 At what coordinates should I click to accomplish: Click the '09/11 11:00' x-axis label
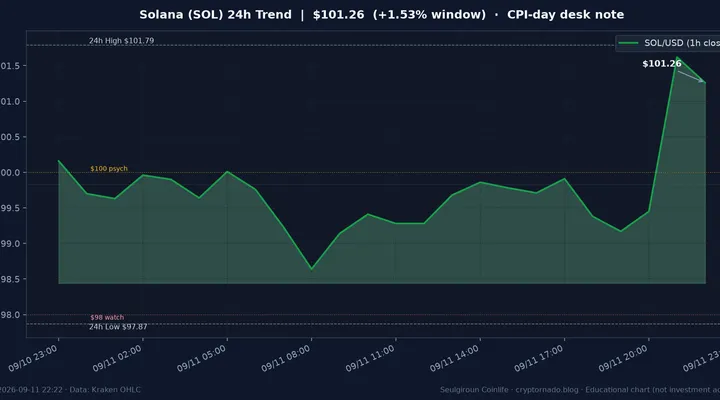[370, 358]
